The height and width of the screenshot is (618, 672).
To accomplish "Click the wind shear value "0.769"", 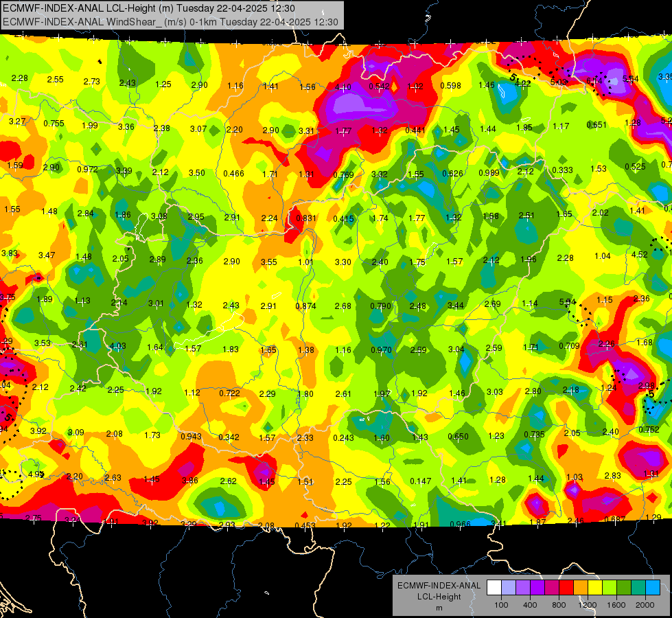I will click(x=343, y=175).
